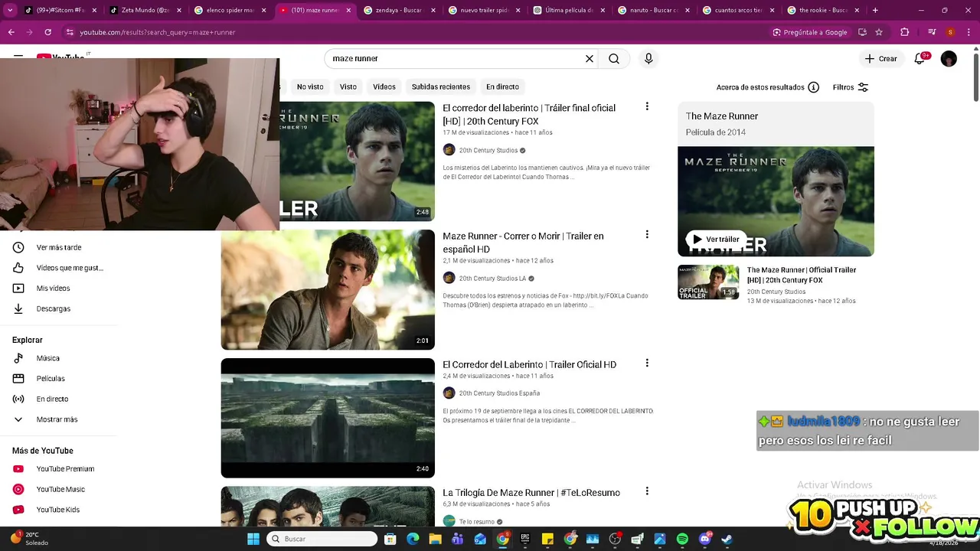980x551 pixels.
Task: Switch to the the rookie tab
Action: point(822,10)
